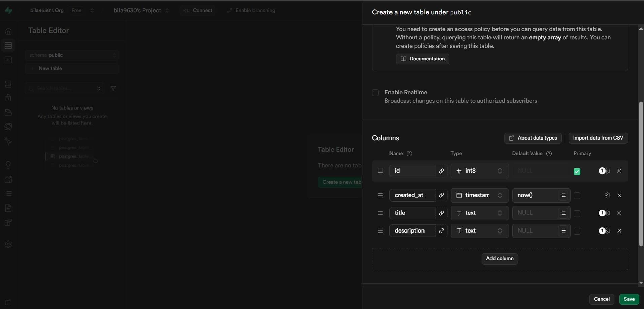This screenshot has height=309, width=644.
Task: Click the Connect button in the top bar
Action: click(x=198, y=10)
